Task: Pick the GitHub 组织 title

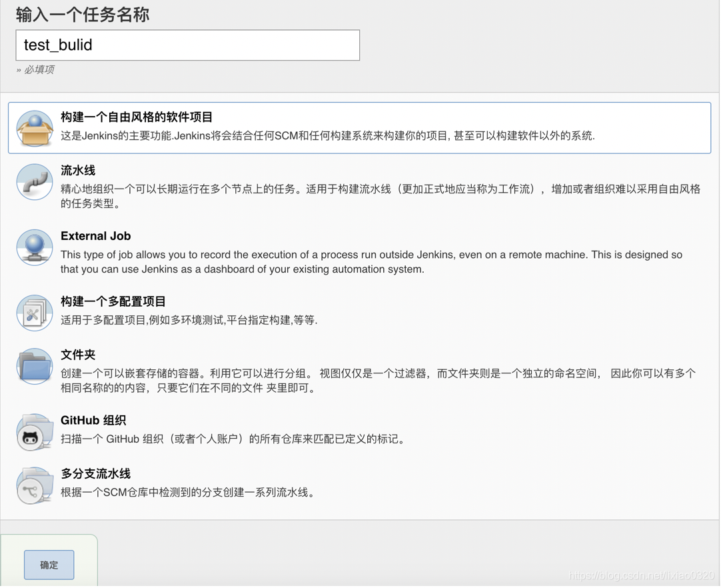Action: coord(93,420)
